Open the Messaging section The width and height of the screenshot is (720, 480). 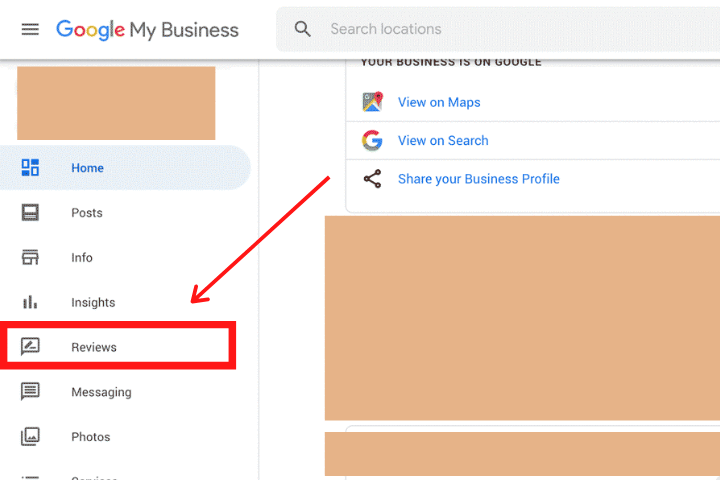101,392
